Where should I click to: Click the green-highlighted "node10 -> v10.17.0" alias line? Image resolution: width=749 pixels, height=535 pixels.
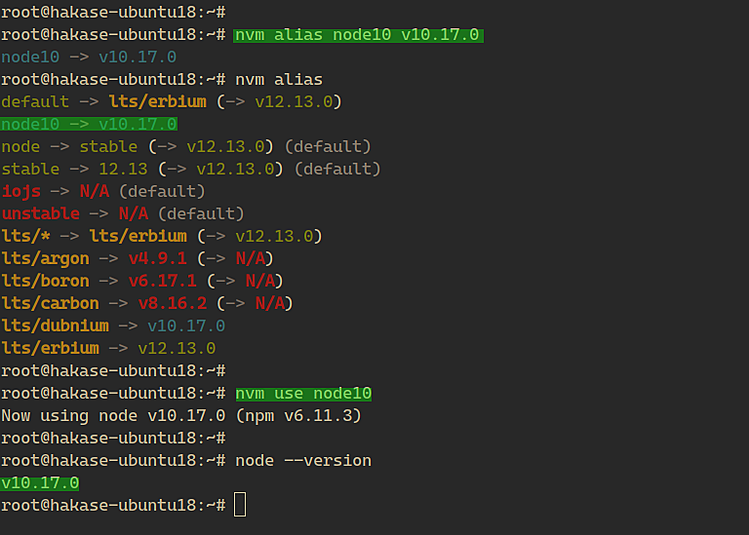pyautogui.click(x=89, y=124)
